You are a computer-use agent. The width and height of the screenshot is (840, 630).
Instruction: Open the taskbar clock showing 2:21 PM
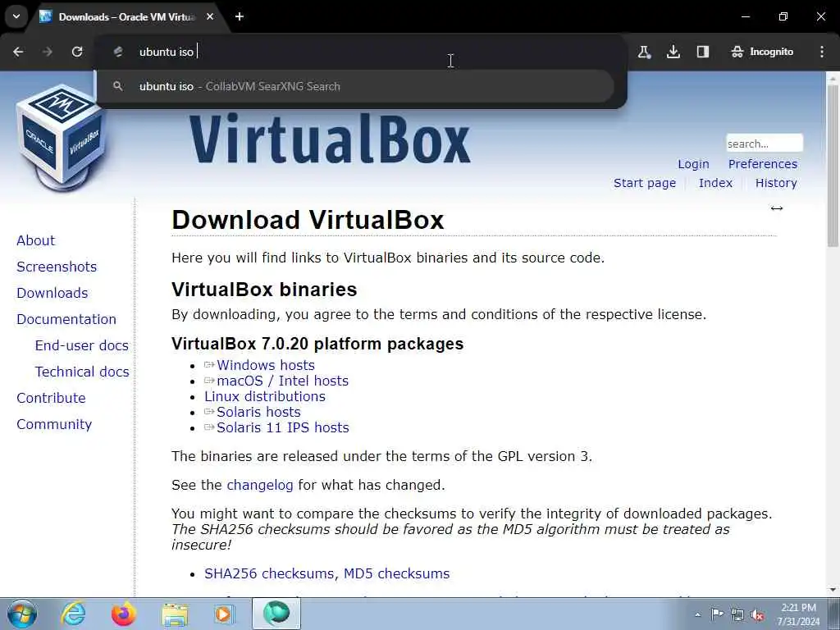coord(798,614)
